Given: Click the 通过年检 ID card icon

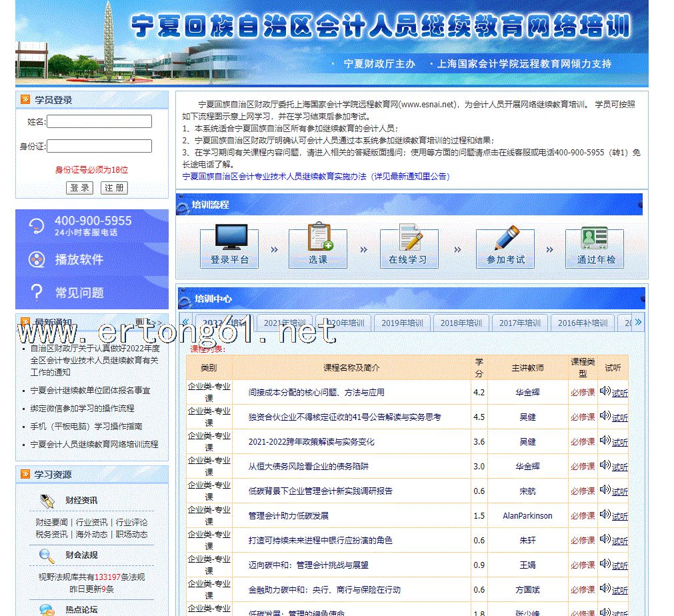Looking at the screenshot, I should tap(594, 238).
